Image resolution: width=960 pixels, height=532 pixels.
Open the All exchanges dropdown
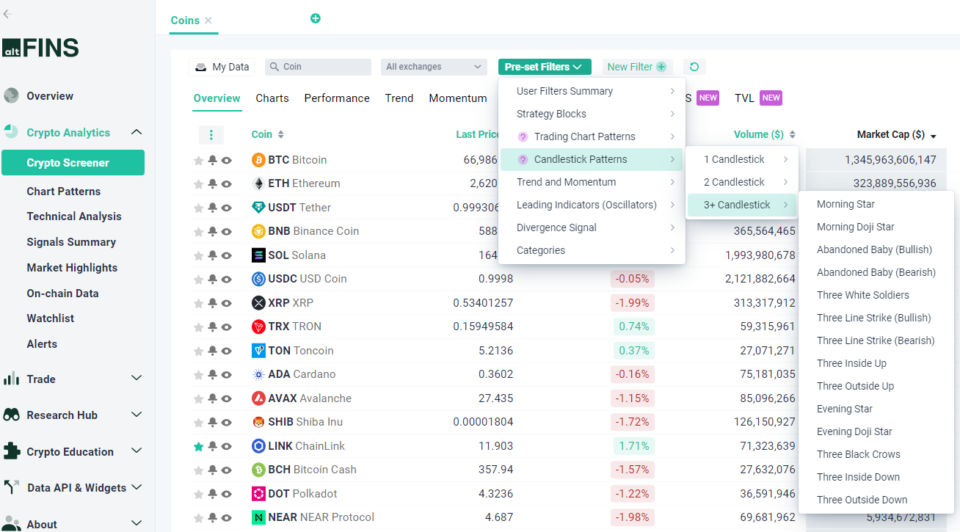434,67
